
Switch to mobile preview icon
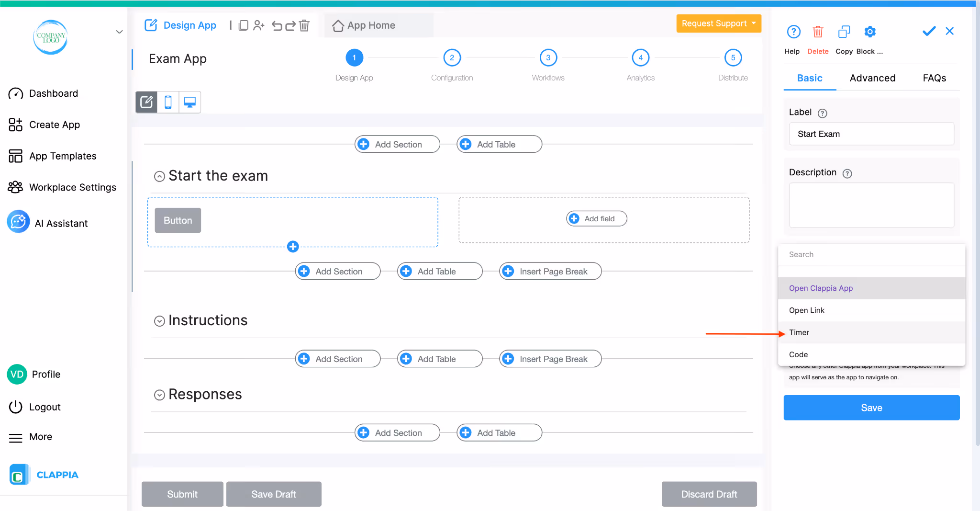click(x=168, y=102)
